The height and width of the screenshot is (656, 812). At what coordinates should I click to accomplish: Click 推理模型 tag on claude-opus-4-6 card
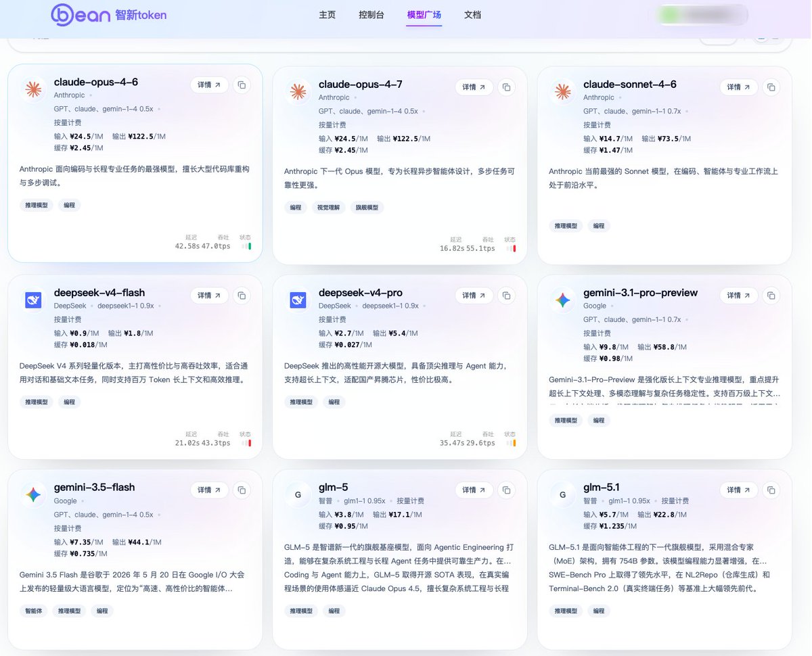[x=37, y=205]
